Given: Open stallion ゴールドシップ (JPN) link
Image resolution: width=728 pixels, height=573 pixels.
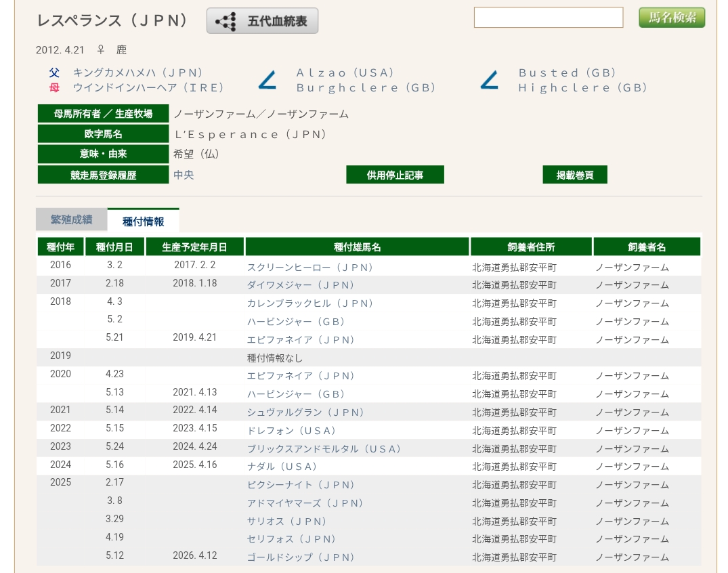Looking at the screenshot, I should pyautogui.click(x=300, y=557).
